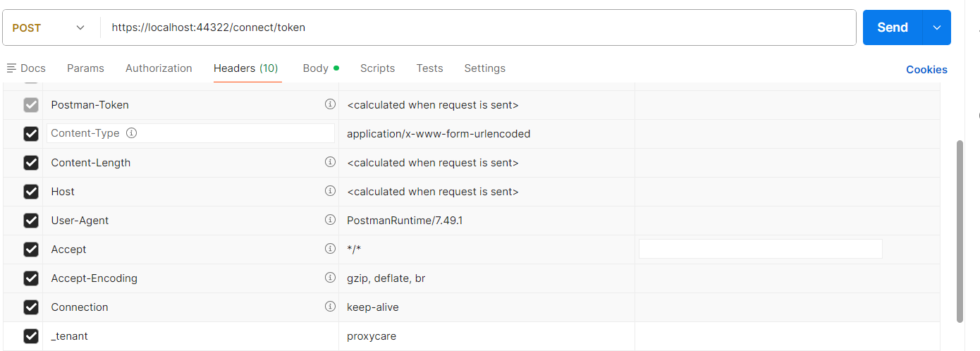
Task: Expand the Send button options arrow
Action: (936, 27)
